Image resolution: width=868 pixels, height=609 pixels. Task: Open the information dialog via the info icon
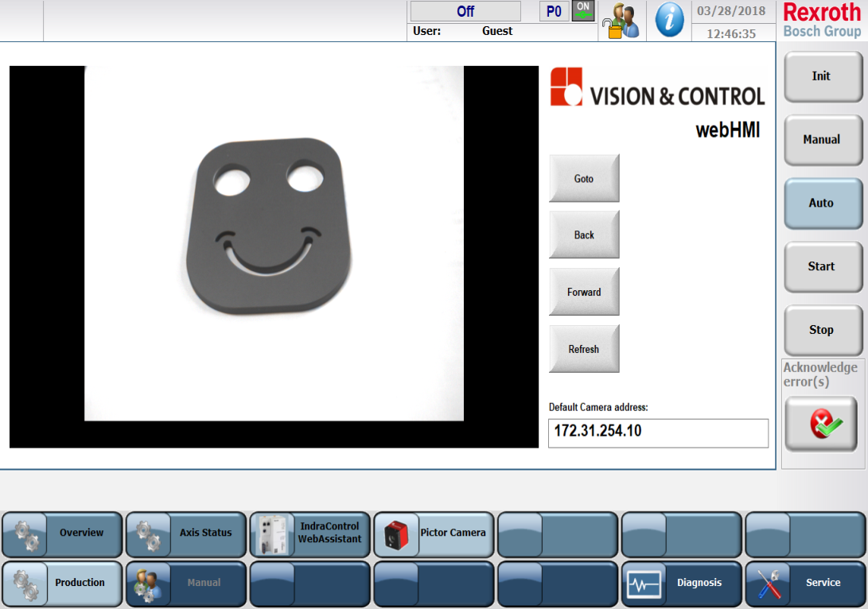pos(669,20)
